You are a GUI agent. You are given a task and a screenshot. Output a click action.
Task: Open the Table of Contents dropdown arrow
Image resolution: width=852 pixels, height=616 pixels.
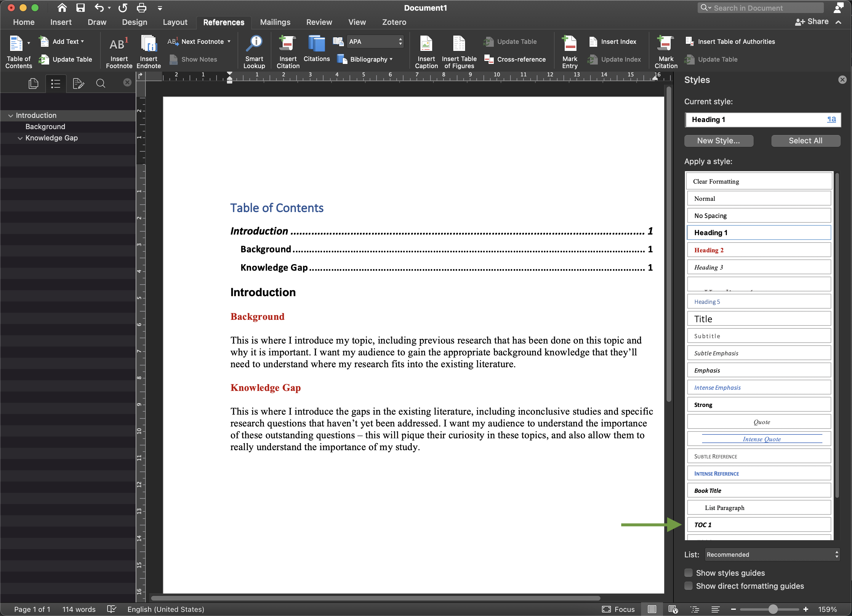[28, 43]
